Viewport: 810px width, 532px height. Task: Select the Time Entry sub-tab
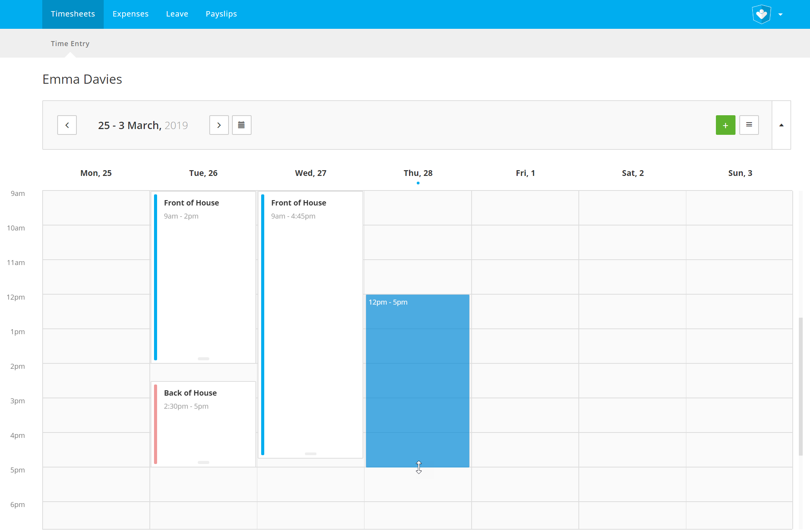[x=70, y=43]
